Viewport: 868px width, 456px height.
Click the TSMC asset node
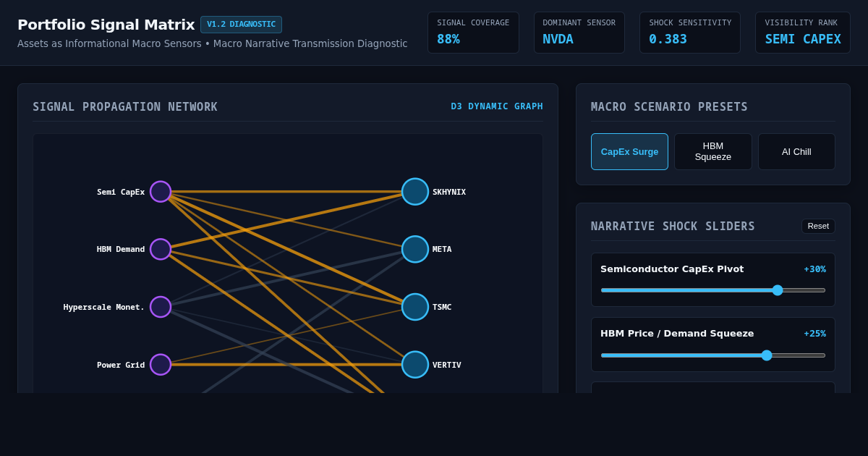(x=415, y=307)
